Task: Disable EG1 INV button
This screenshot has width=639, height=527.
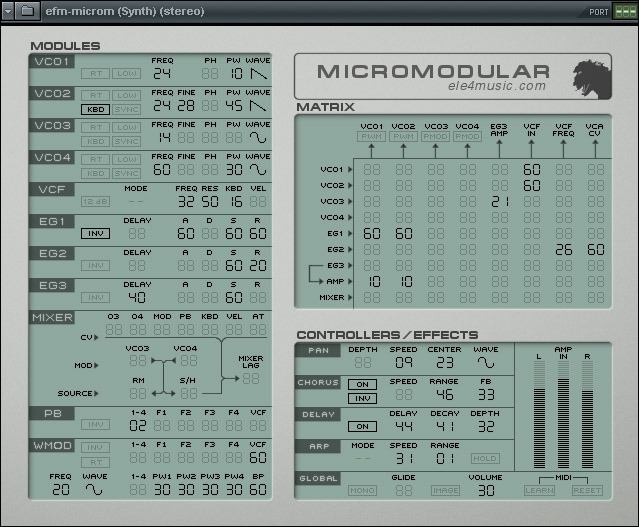Action: pyautogui.click(x=95, y=234)
